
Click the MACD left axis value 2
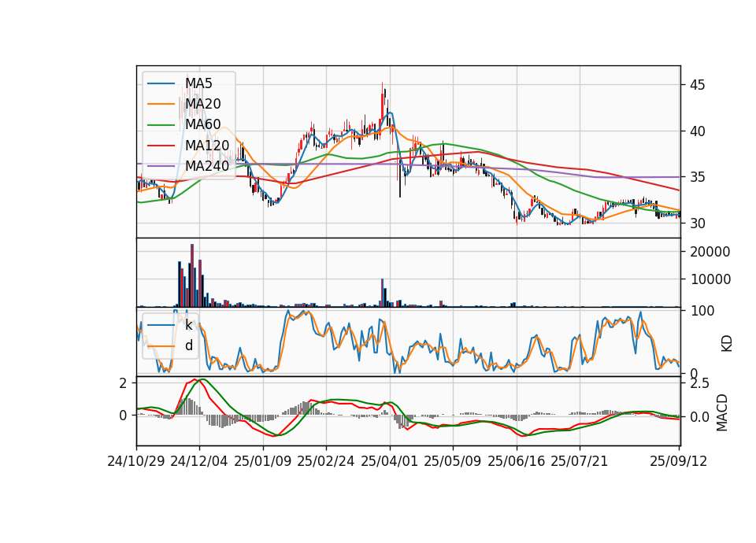(x=124, y=383)
